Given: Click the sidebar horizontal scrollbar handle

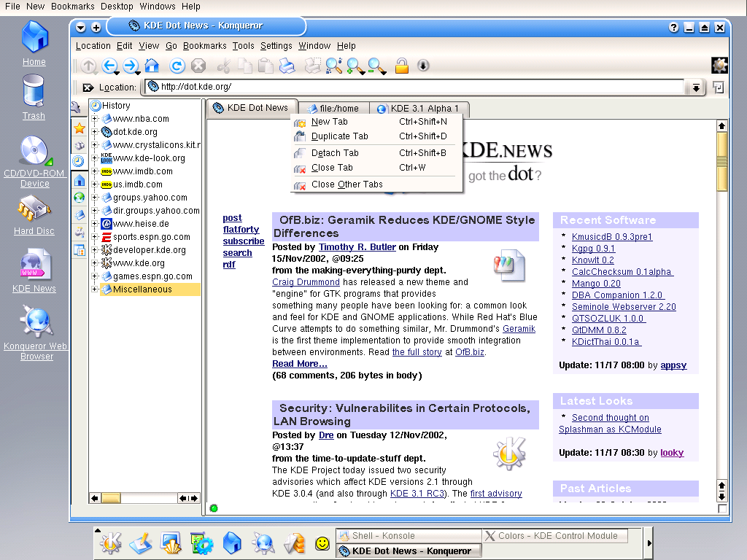Looking at the screenshot, I should coord(111,498).
